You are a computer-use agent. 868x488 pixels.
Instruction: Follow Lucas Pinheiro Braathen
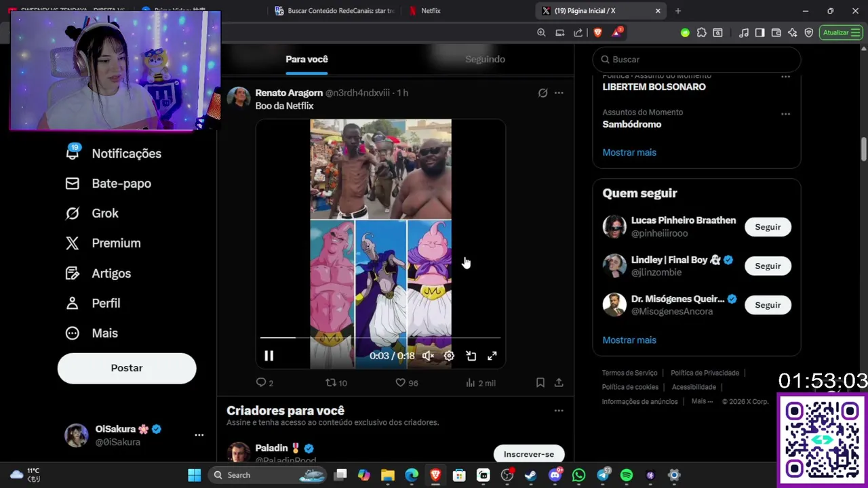pos(768,227)
